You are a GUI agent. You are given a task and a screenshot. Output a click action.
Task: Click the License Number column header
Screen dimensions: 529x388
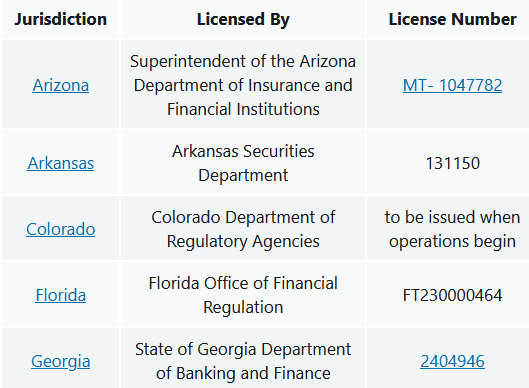click(452, 19)
